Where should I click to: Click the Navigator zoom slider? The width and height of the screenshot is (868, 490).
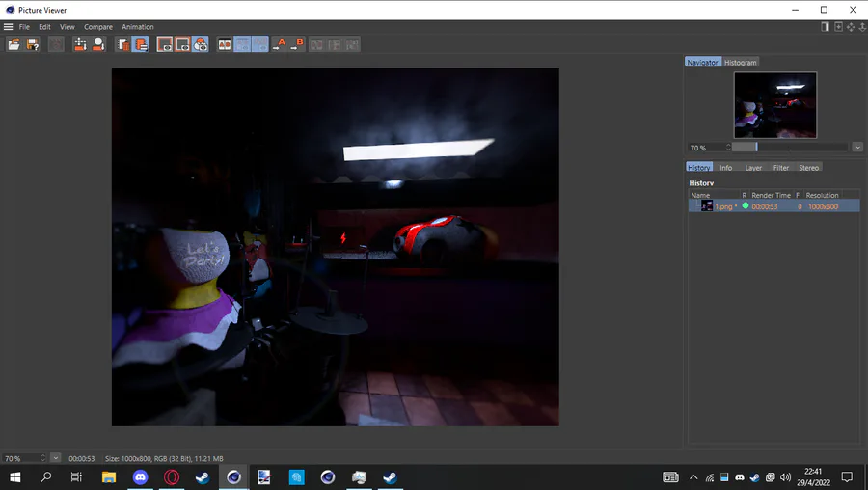click(x=790, y=148)
